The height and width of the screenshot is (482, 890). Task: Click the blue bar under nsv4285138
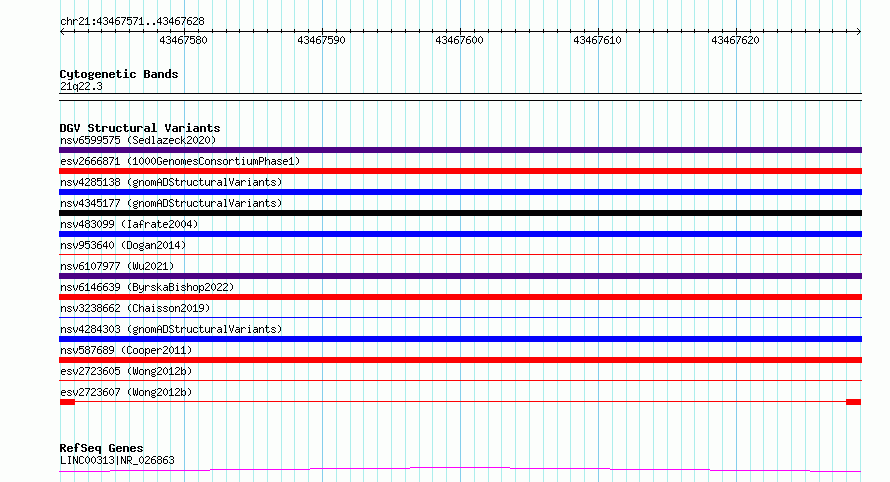point(460,192)
